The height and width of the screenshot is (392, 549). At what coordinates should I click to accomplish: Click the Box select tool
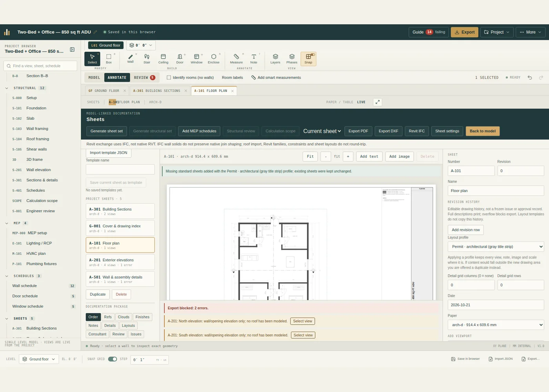click(109, 58)
